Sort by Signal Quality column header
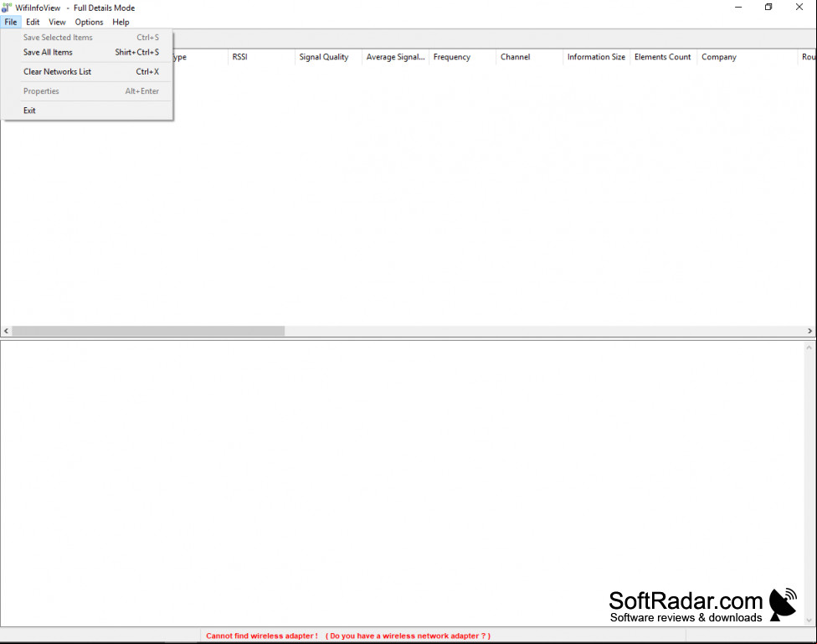The width and height of the screenshot is (817, 644). [328, 57]
